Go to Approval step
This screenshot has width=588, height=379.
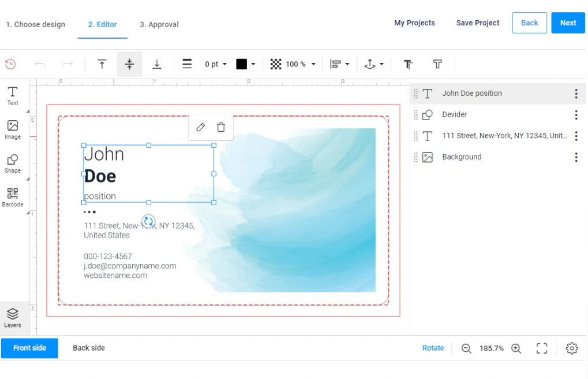coord(159,24)
